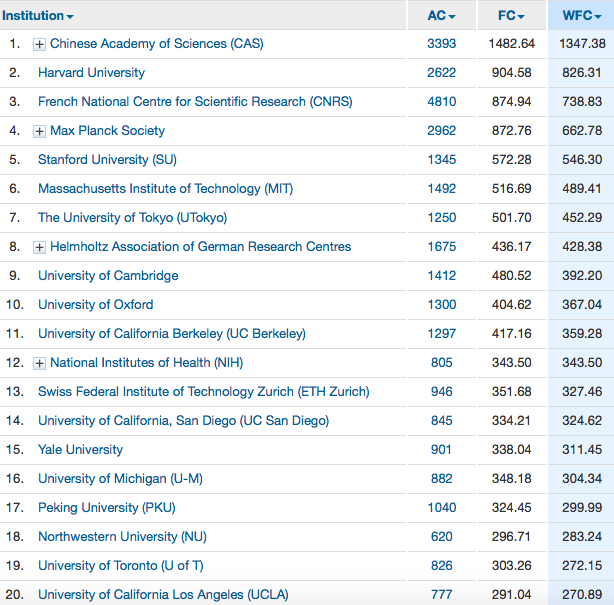The height and width of the screenshot is (605, 614).
Task: Open UC Berkeley institution link
Action: pos(172,333)
